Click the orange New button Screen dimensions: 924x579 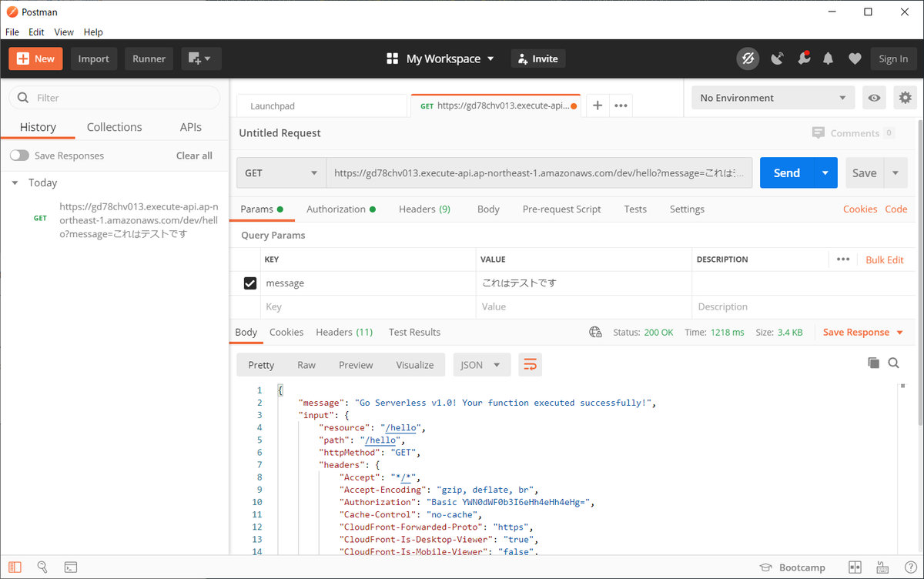pos(36,59)
